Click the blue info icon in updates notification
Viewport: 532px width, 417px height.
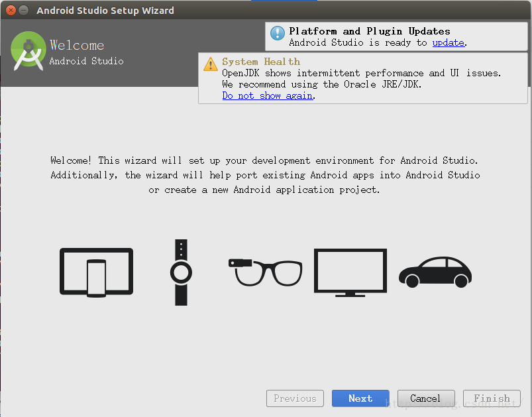pyautogui.click(x=278, y=33)
